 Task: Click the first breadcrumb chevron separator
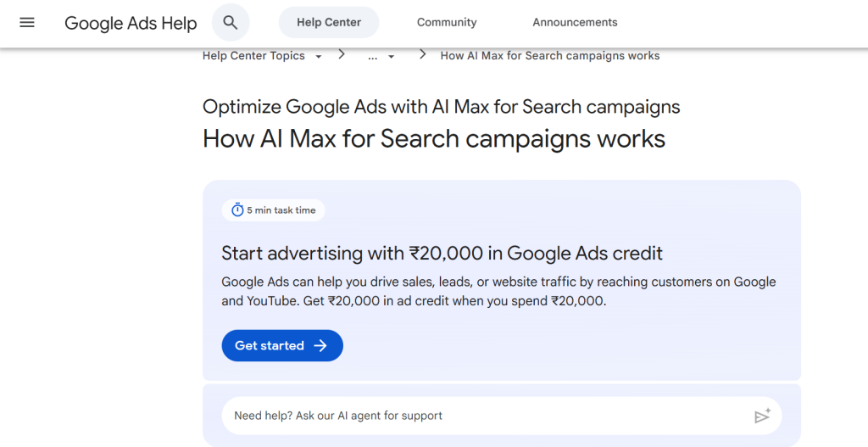tap(342, 55)
